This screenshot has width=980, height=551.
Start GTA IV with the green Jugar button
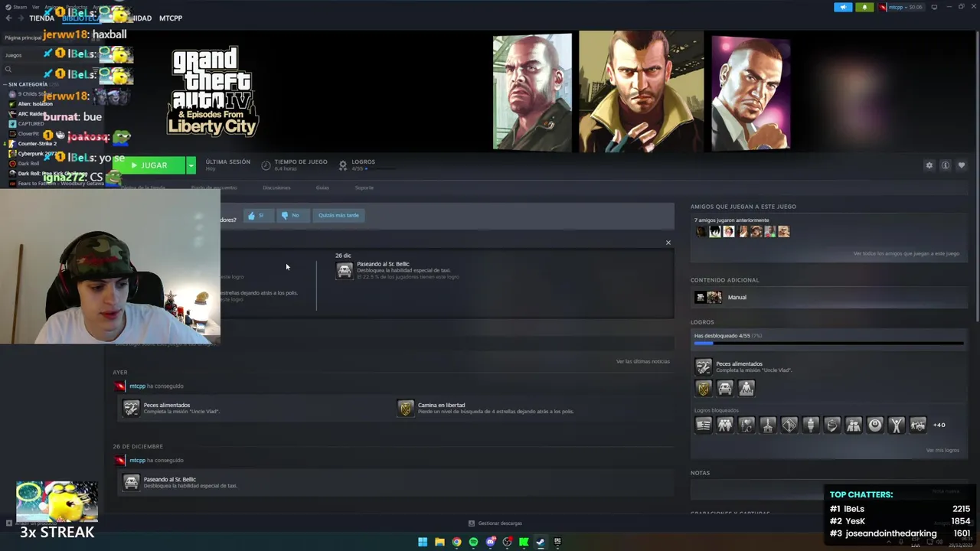(x=149, y=165)
